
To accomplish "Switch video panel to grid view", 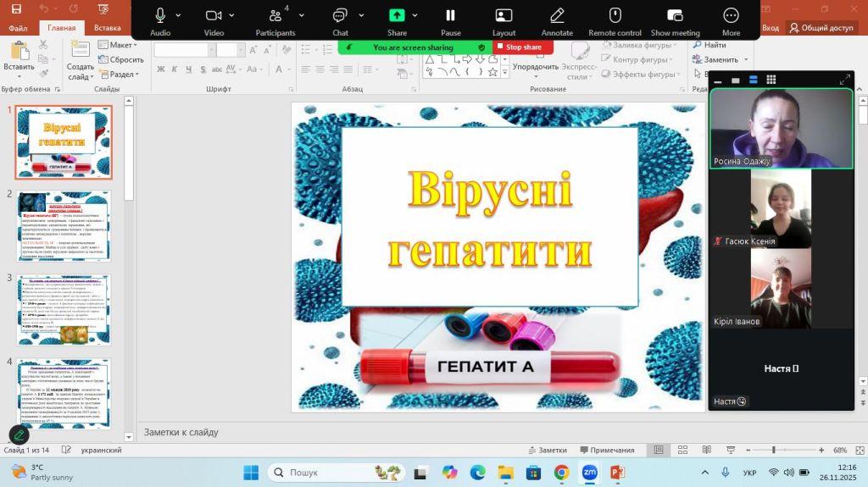I will [x=771, y=80].
